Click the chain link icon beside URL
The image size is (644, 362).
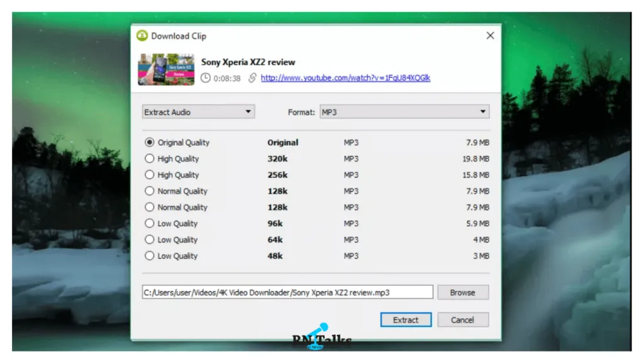tap(252, 77)
